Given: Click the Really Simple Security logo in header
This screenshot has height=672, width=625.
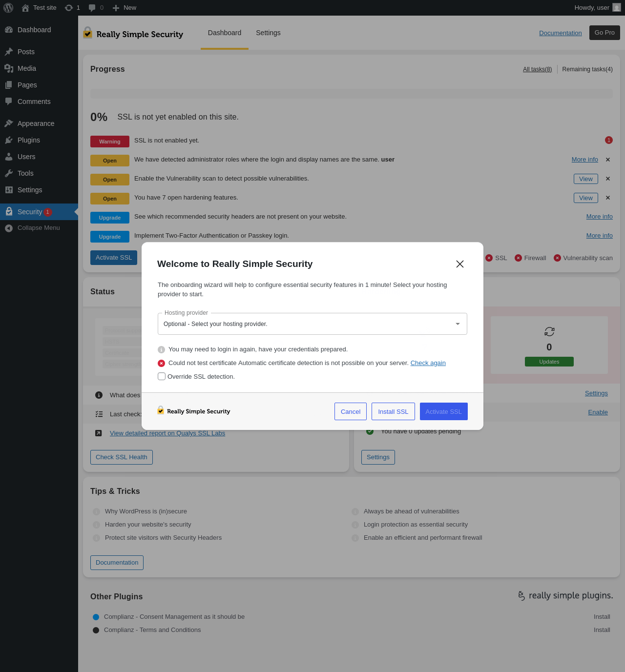Looking at the screenshot, I should tap(133, 33).
